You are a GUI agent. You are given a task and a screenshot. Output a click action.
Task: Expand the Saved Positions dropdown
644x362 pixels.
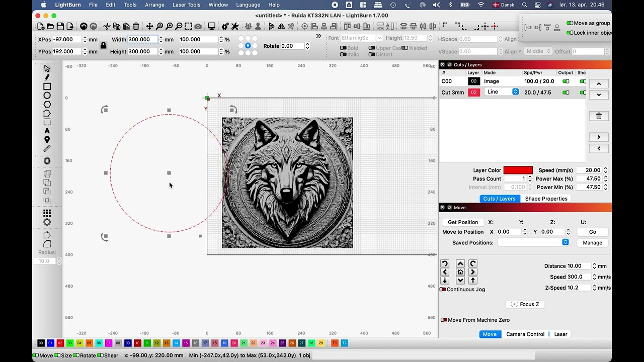pyautogui.click(x=533, y=242)
